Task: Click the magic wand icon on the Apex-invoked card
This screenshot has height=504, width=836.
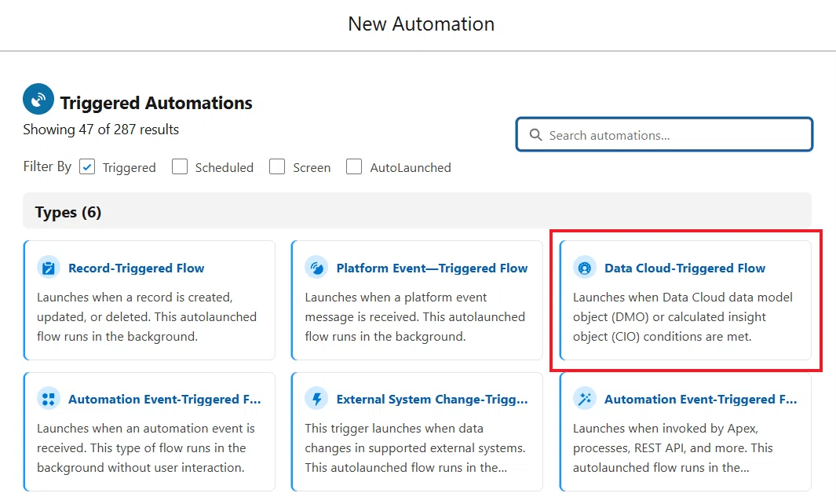Action: [x=585, y=399]
